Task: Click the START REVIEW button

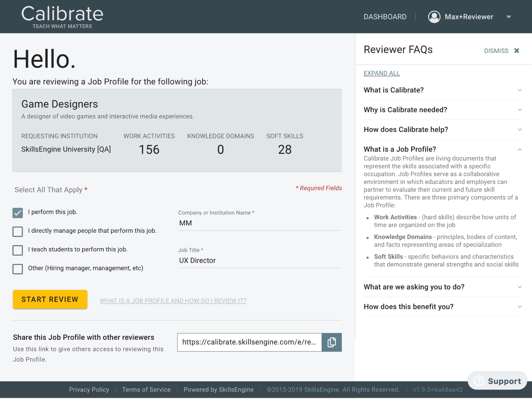Action: (x=50, y=299)
